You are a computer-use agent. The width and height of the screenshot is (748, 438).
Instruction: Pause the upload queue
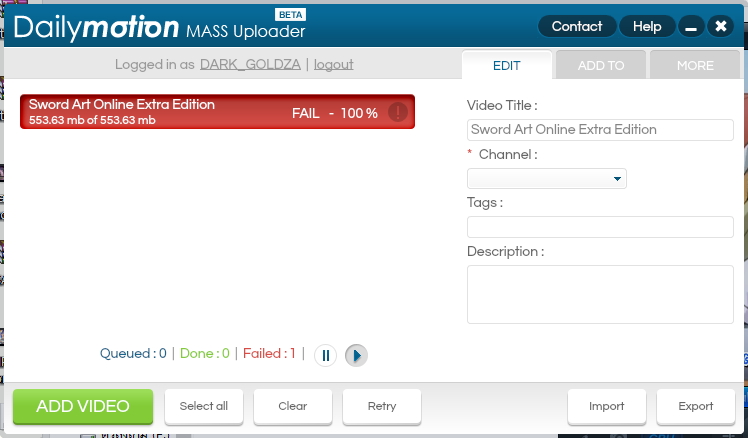326,355
